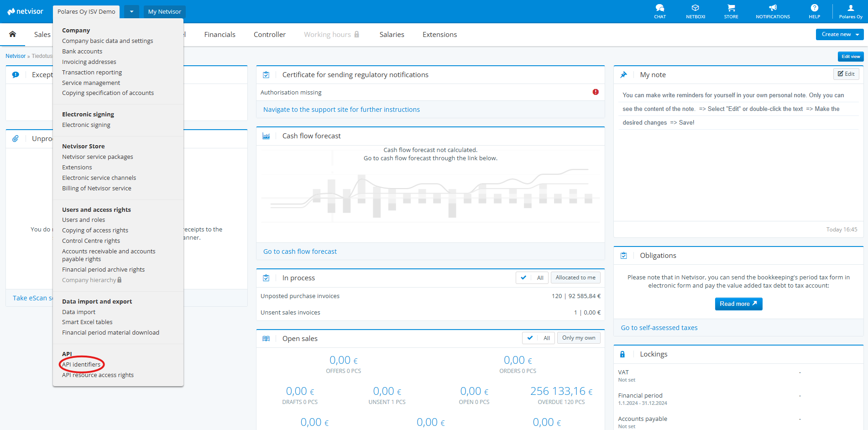
Task: Select Only my own in Open sales
Action: (x=578, y=338)
